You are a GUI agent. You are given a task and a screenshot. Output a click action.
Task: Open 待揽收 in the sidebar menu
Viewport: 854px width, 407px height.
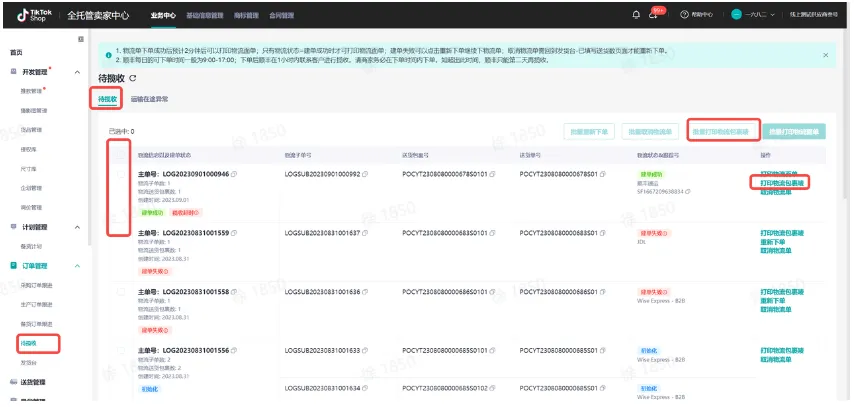click(x=30, y=343)
